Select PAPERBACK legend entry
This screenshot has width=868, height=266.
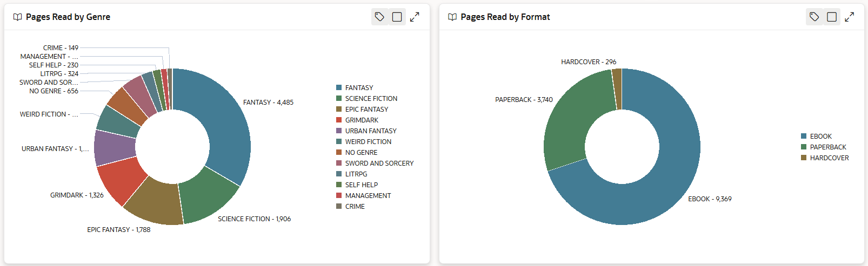(x=824, y=147)
